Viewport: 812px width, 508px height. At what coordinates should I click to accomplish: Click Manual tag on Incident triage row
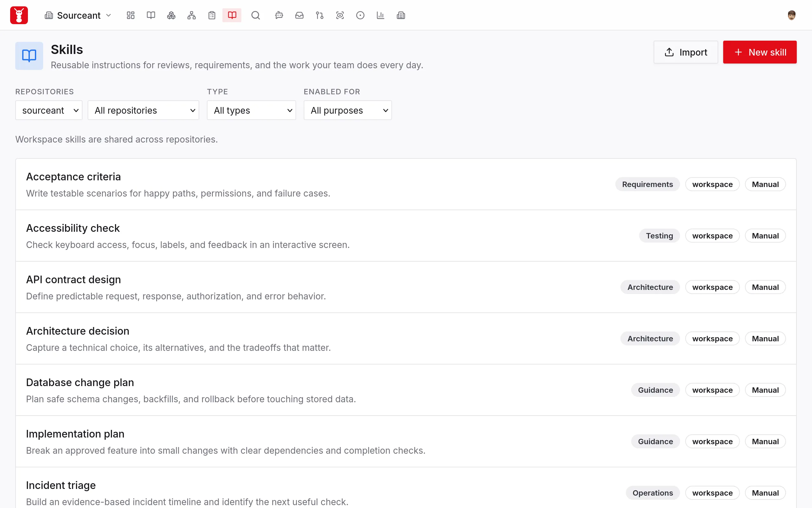(x=765, y=493)
